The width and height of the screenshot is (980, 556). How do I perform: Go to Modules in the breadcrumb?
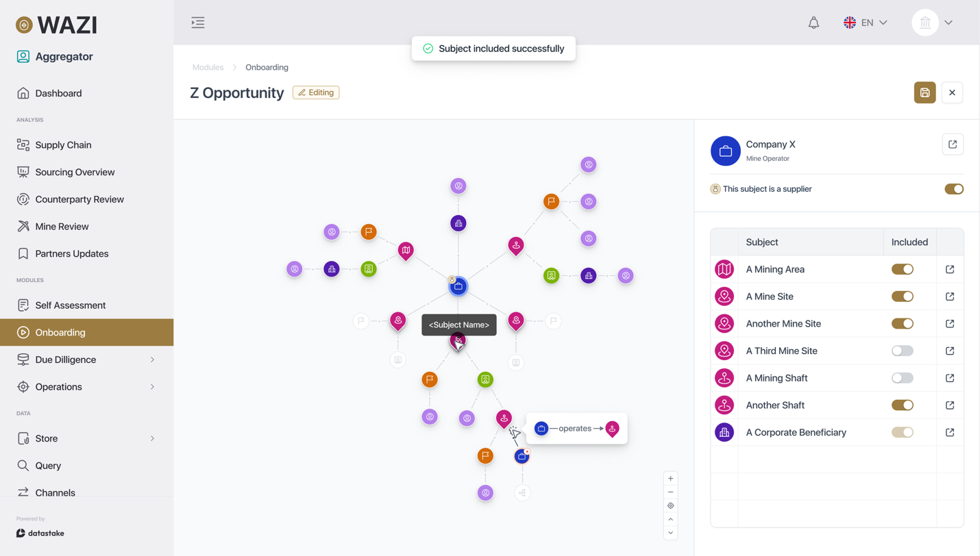click(208, 67)
